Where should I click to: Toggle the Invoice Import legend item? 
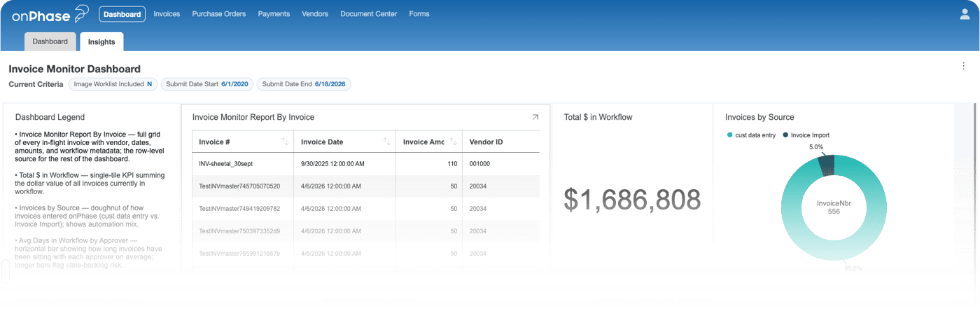tap(806, 135)
